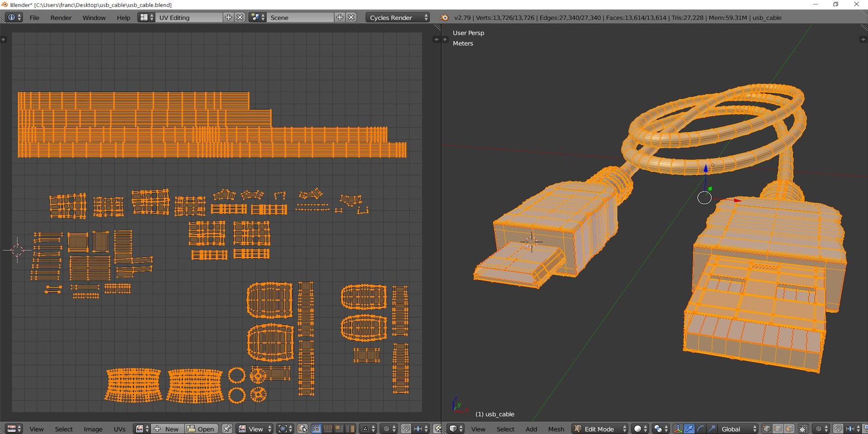
Task: Select UV island selection mode
Action: pyautogui.click(x=350, y=429)
